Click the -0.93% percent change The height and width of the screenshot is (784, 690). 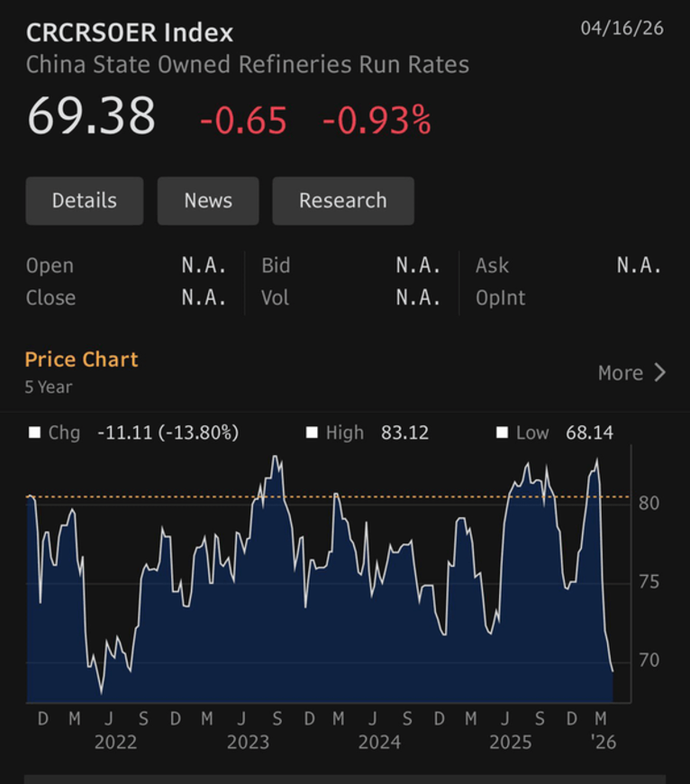click(377, 120)
